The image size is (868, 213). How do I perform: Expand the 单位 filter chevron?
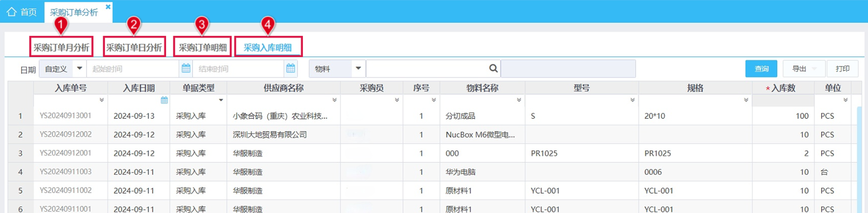(x=845, y=100)
